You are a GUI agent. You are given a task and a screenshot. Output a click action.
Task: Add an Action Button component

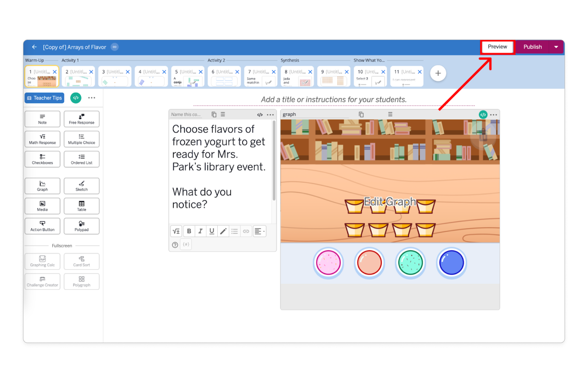[x=42, y=226]
